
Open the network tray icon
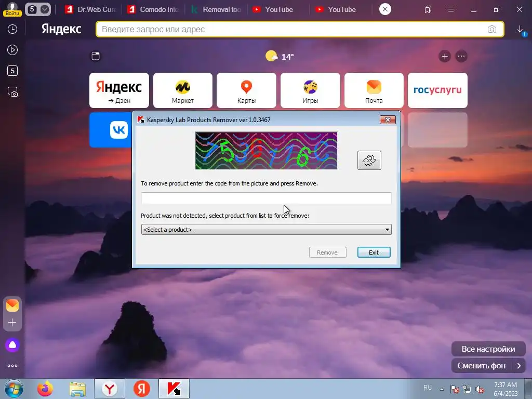click(467, 389)
